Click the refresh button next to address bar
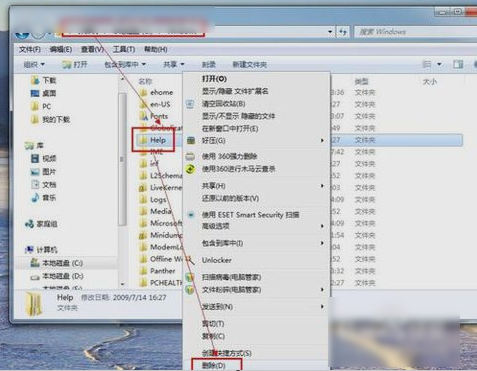Viewport: 477px width, 371px height. pyautogui.click(x=343, y=32)
